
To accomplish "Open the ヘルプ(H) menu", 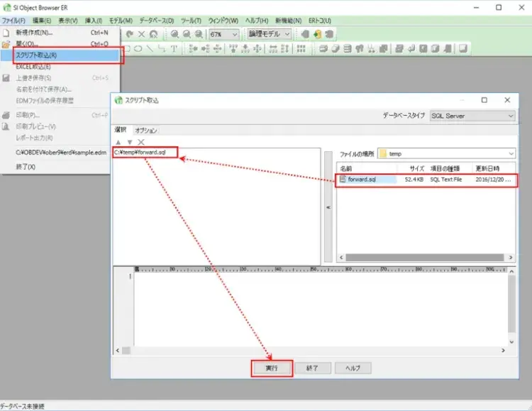I will point(257,21).
